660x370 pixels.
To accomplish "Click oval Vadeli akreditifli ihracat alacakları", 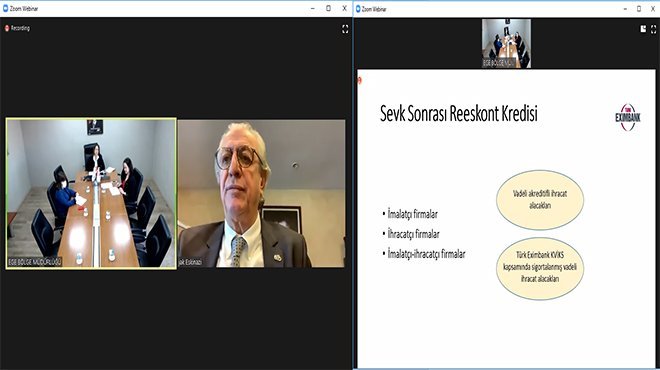I will 540,200.
